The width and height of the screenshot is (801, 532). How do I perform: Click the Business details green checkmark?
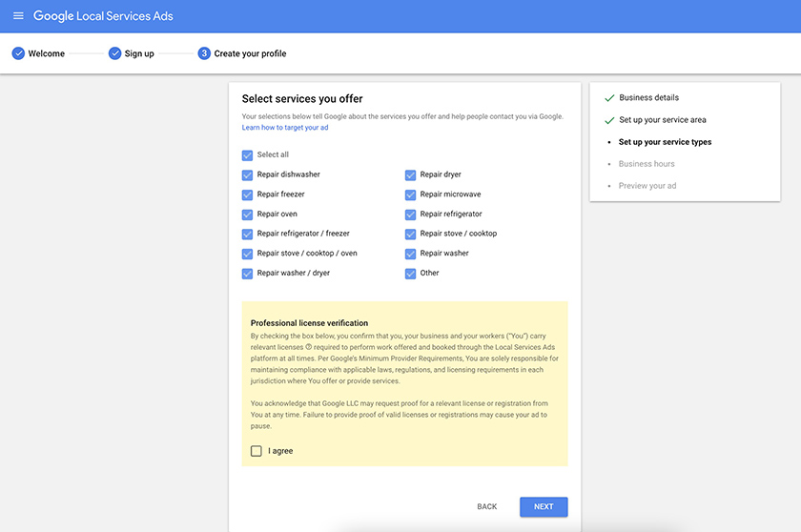[609, 98]
